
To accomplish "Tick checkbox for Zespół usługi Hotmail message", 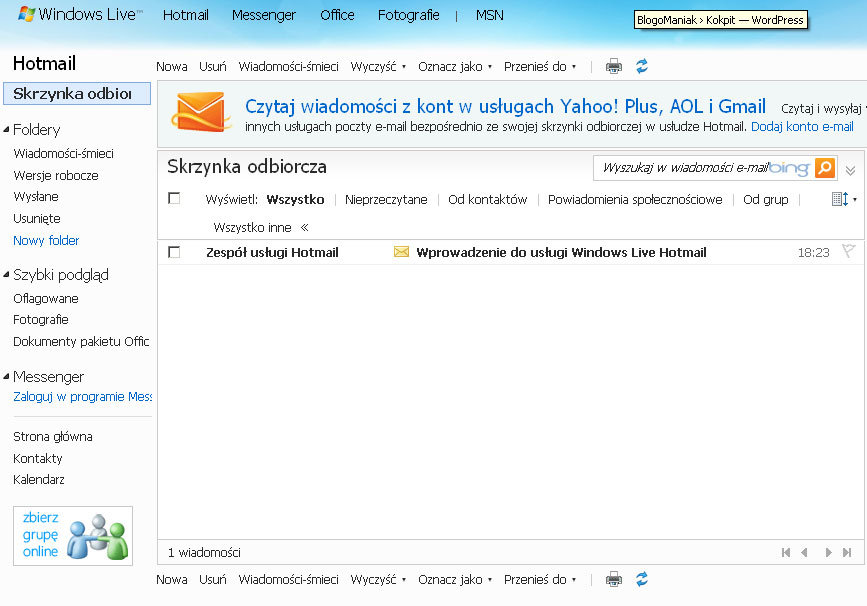I will point(174,252).
